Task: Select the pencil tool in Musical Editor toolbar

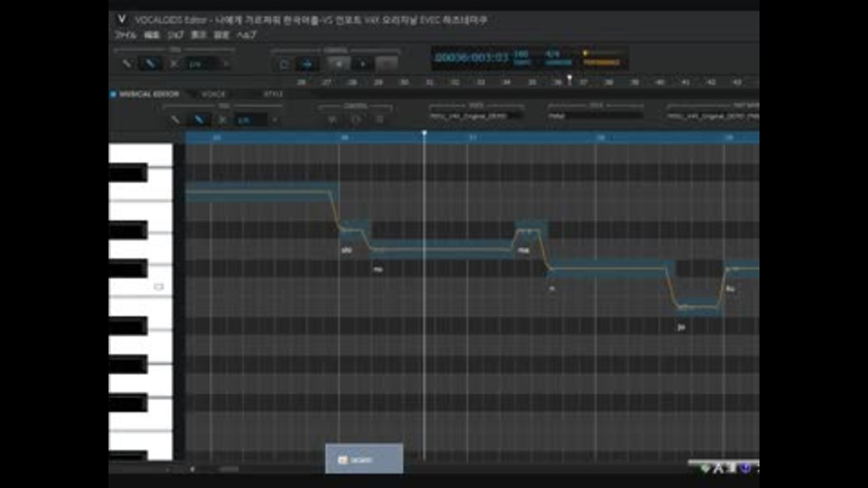Action: click(x=199, y=119)
